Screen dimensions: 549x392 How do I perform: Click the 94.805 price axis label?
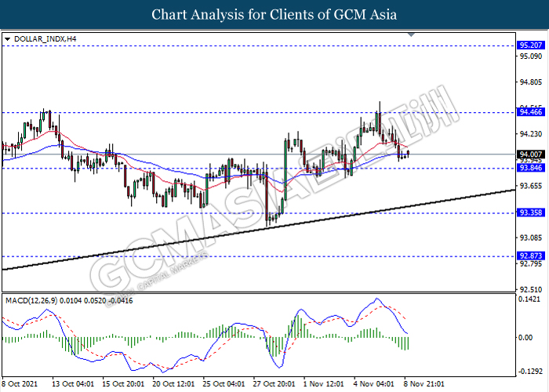click(531, 82)
